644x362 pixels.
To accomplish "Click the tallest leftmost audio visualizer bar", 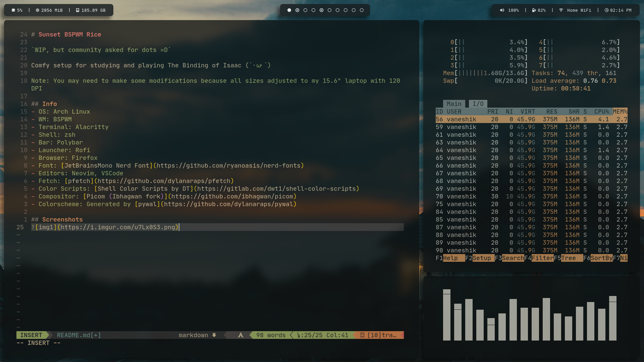I will pos(446,315).
